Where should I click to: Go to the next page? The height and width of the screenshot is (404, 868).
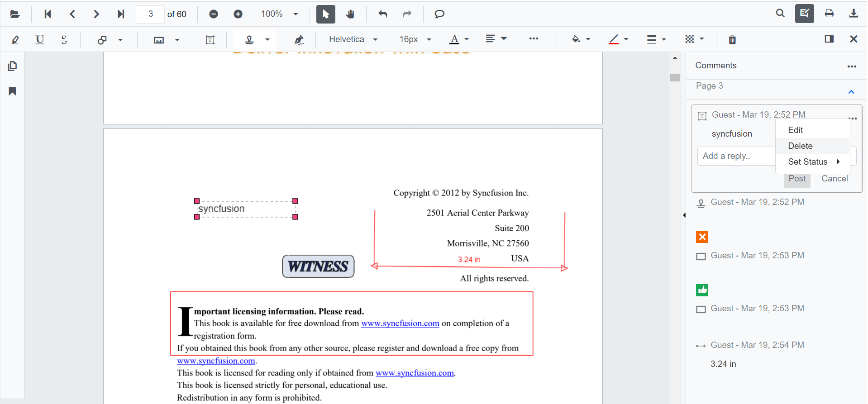tap(96, 14)
